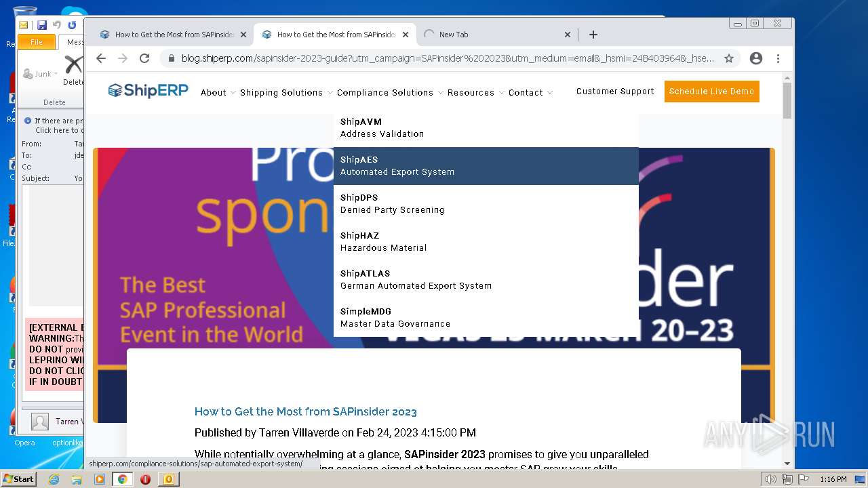Close the New Tab tab
This screenshot has width=868, height=488.
[x=568, y=35]
